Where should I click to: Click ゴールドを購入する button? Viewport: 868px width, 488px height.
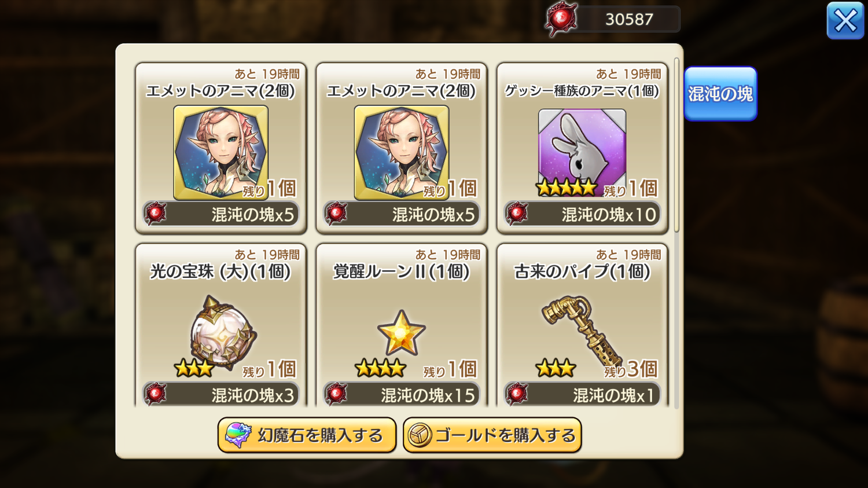[492, 435]
